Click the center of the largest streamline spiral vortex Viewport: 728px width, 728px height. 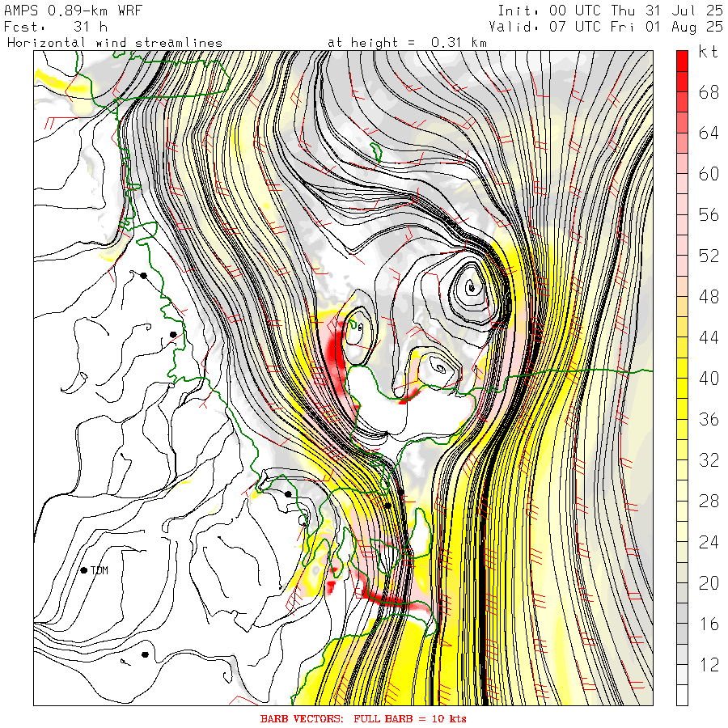click(472, 289)
